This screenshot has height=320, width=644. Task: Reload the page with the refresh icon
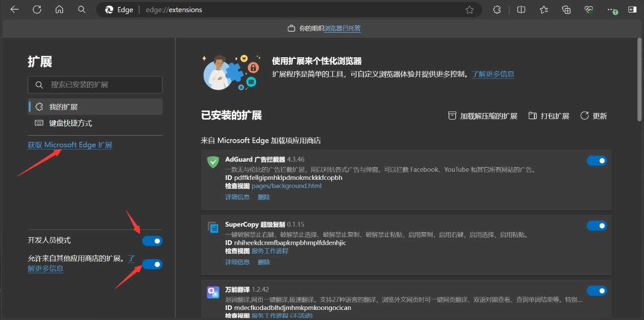pyautogui.click(x=37, y=10)
